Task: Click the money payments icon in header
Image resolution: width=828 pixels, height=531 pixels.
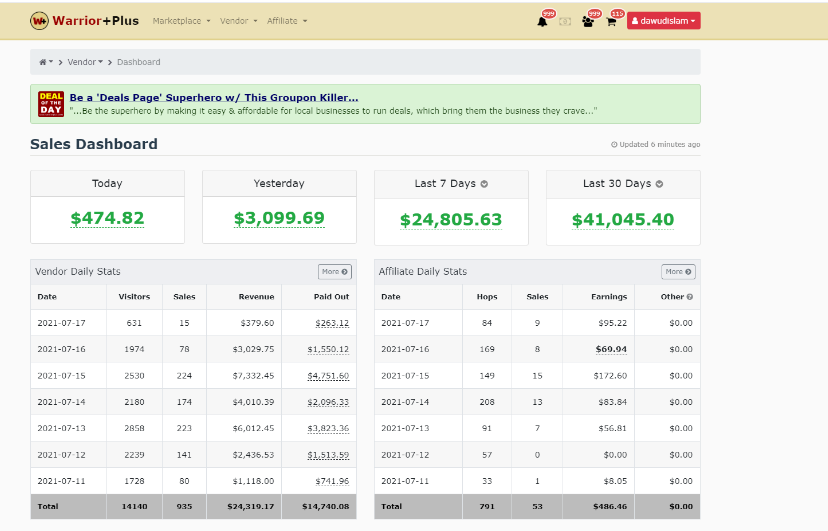Action: pos(565,21)
